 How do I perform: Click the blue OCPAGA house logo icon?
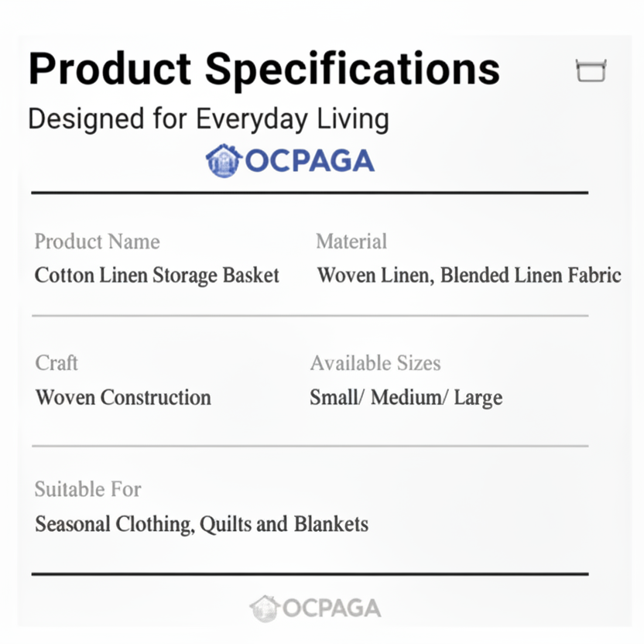point(224,160)
